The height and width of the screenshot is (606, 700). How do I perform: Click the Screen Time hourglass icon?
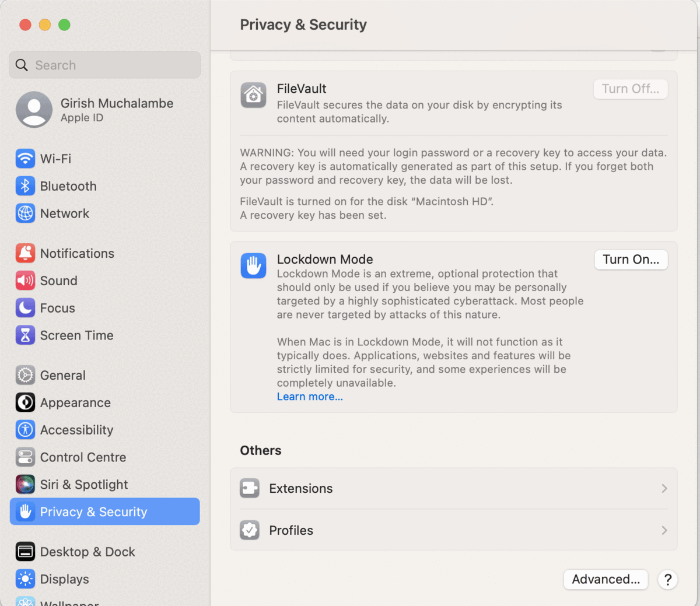(x=25, y=335)
